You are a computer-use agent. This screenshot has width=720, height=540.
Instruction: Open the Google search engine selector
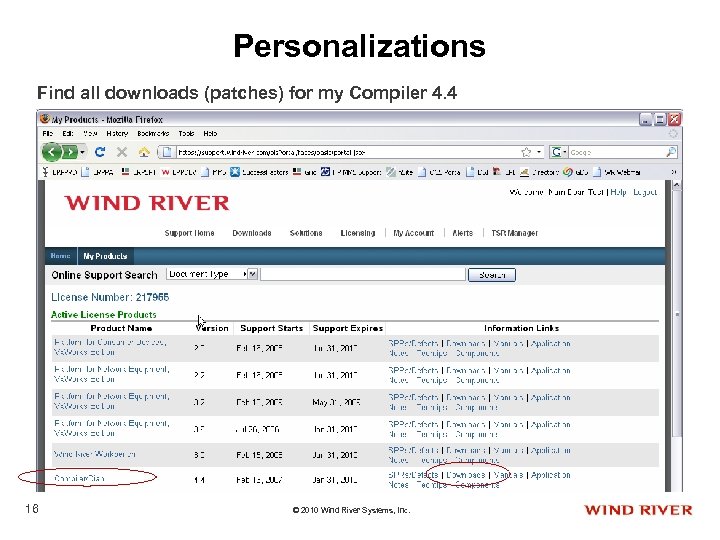[558, 152]
